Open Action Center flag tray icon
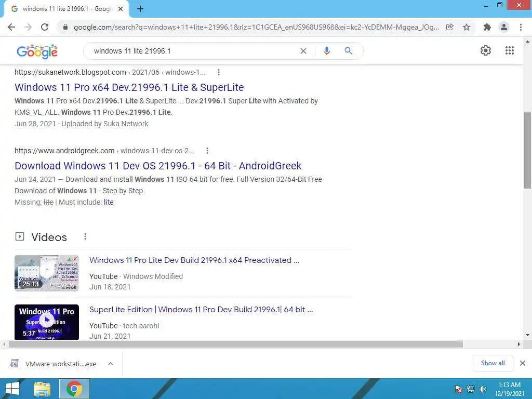532x399 pixels. 458,389
